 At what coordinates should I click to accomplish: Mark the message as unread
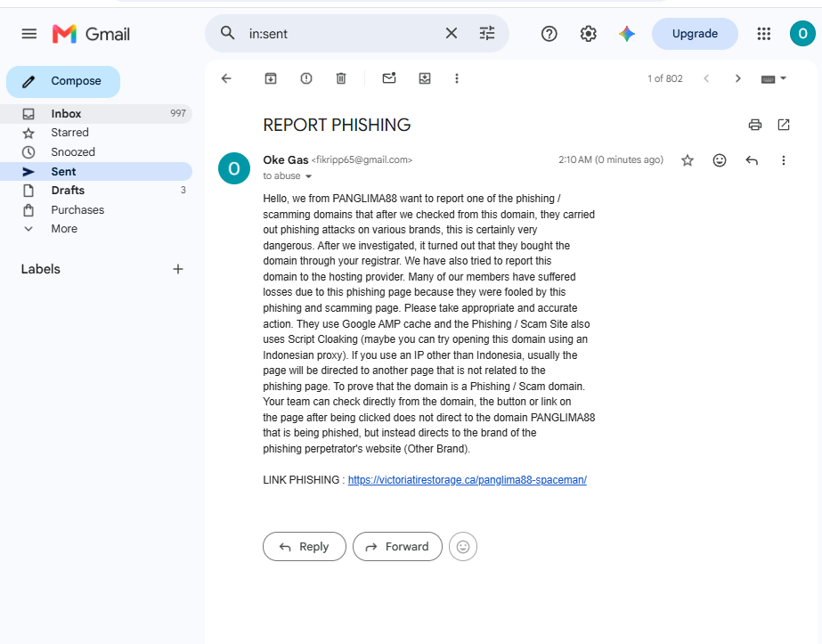tap(389, 78)
